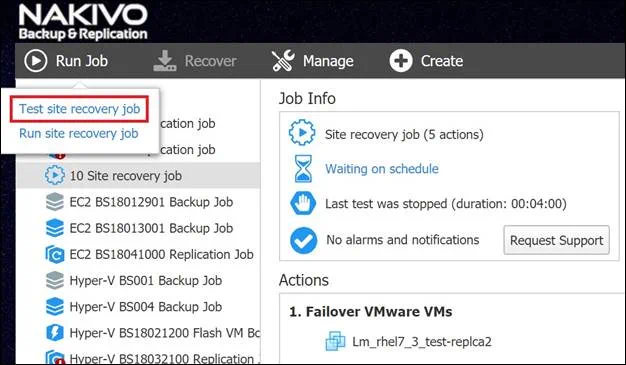Viewport: 626px width, 365px height.
Task: Select Hyper-V BS004 Backup Job
Action: pyautogui.click(x=146, y=307)
